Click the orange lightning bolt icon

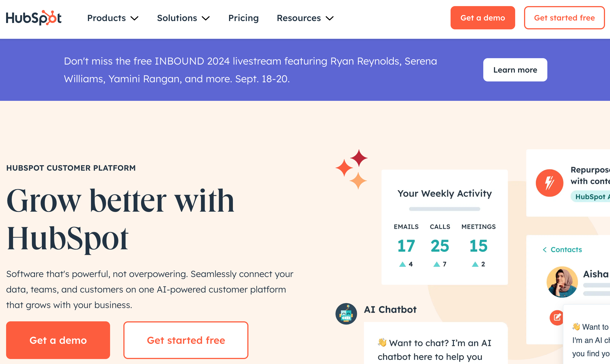point(549,183)
